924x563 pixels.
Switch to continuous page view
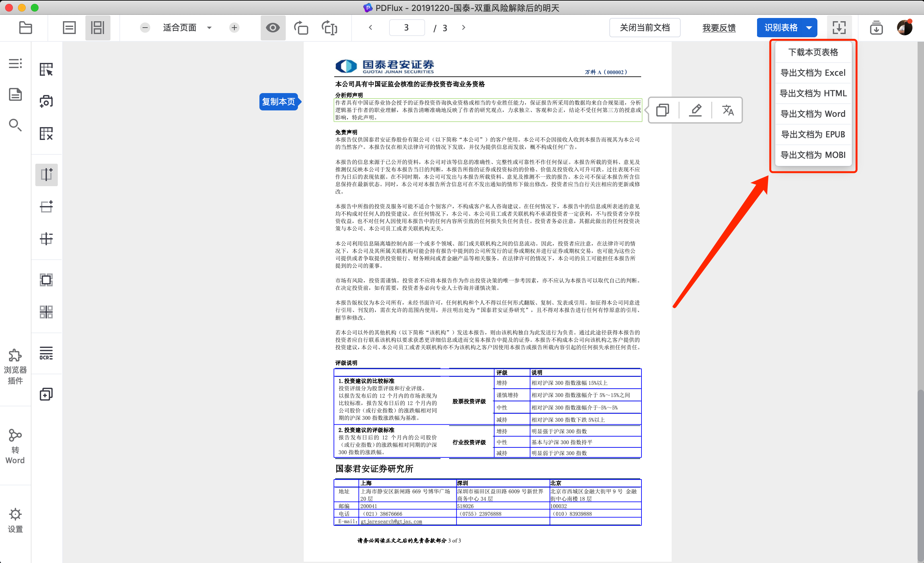point(98,28)
